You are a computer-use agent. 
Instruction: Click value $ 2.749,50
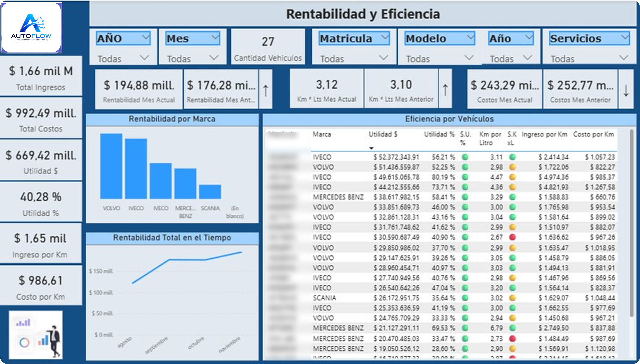pyautogui.click(x=553, y=328)
